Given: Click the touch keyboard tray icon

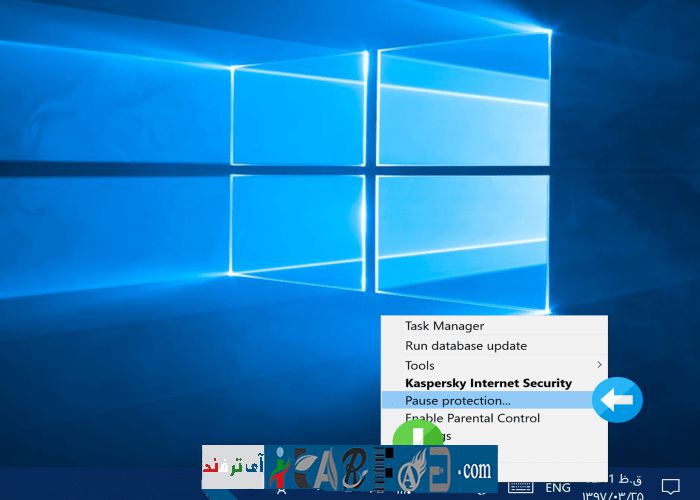Looking at the screenshot, I should [520, 487].
